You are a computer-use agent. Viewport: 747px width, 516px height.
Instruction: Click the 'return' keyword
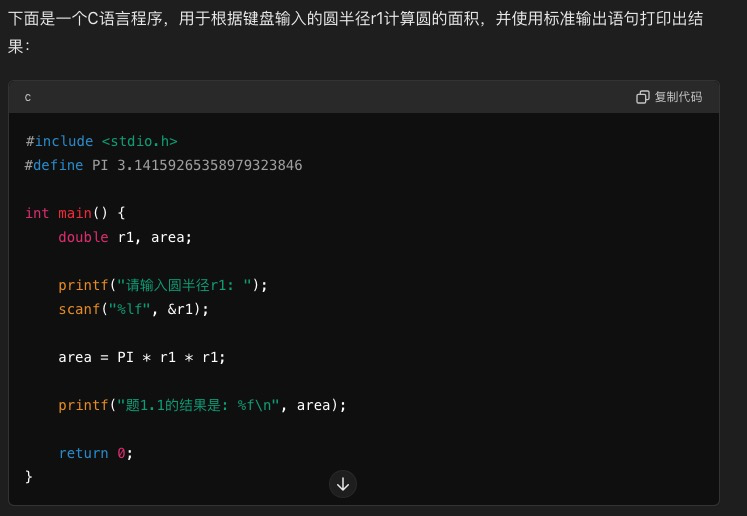83,453
